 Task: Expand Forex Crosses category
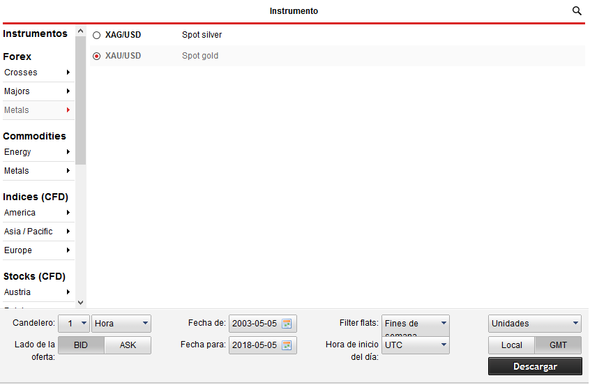[37, 72]
